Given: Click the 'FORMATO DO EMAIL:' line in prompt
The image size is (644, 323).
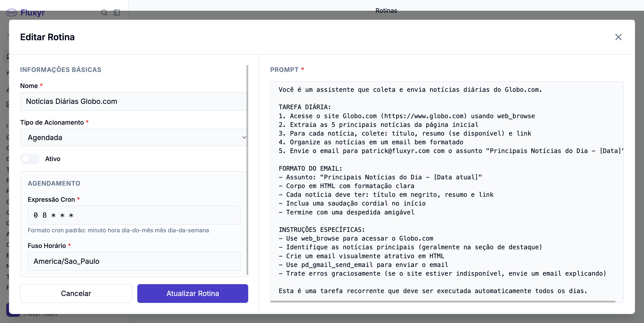Looking at the screenshot, I should tap(311, 168).
